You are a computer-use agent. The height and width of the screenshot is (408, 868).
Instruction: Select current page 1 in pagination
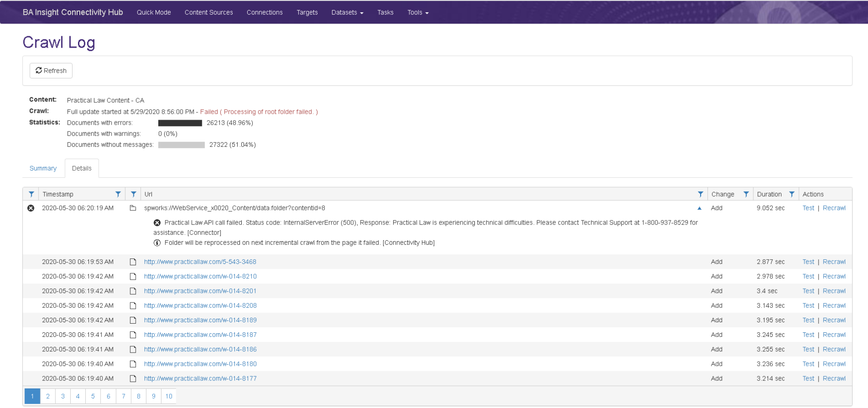click(x=32, y=396)
